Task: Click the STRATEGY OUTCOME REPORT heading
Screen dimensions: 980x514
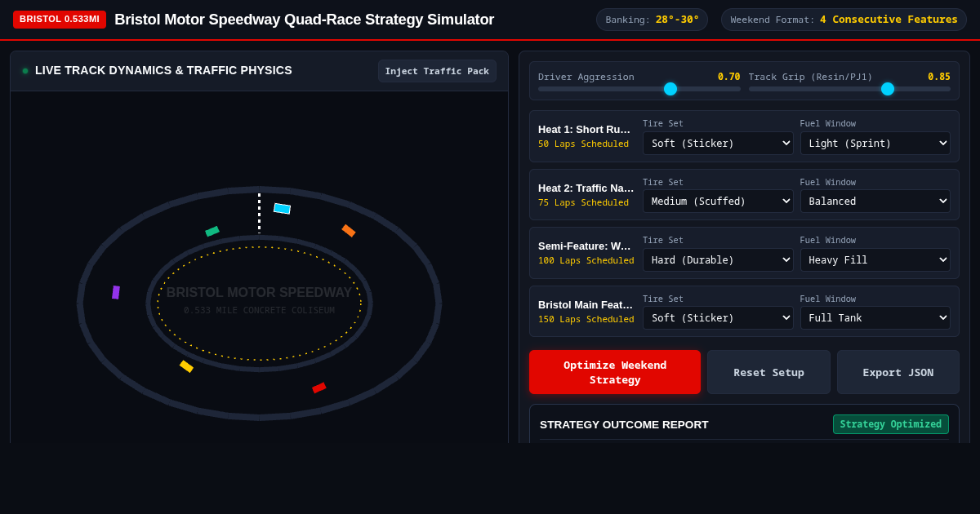Action: [x=624, y=424]
